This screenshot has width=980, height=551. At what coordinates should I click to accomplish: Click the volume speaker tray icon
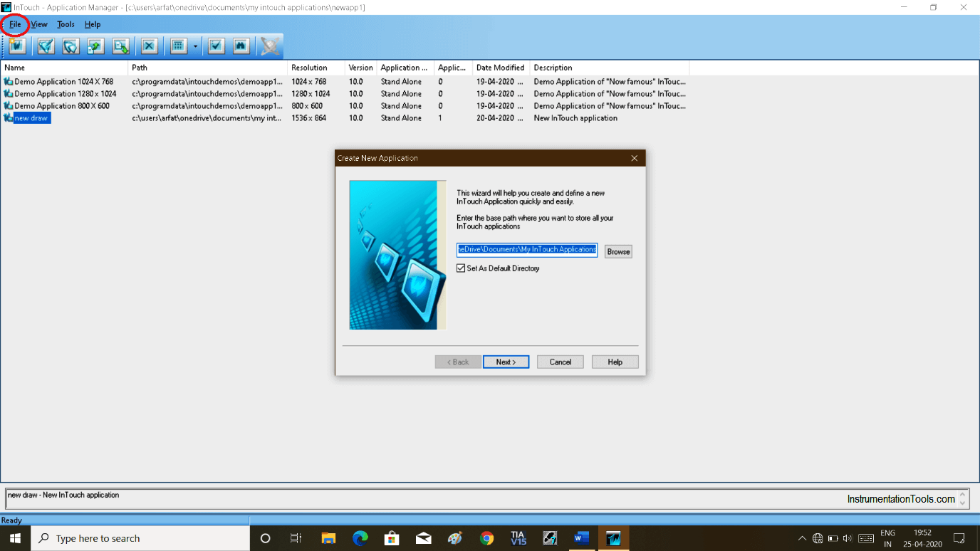[848, 538]
